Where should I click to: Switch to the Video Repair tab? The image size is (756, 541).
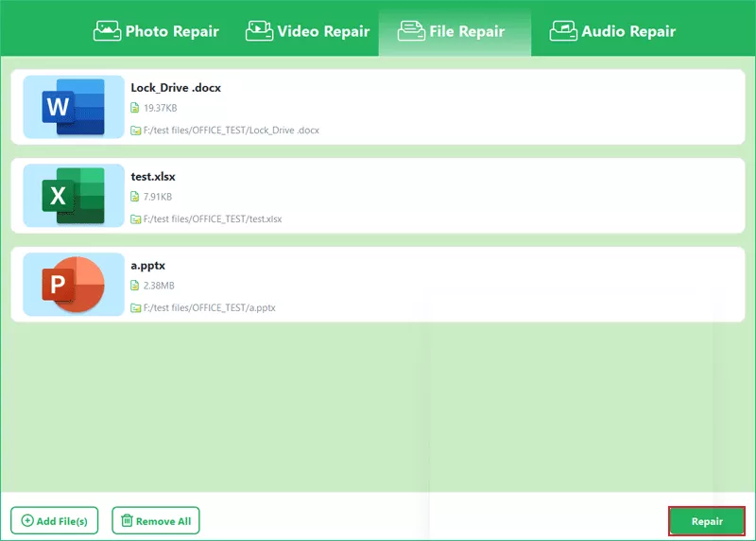click(308, 31)
